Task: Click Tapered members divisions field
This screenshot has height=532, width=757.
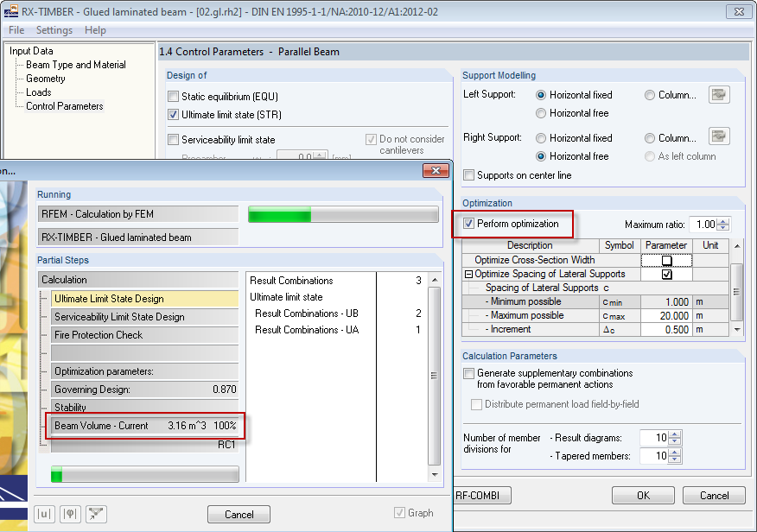Action: pyautogui.click(x=655, y=456)
